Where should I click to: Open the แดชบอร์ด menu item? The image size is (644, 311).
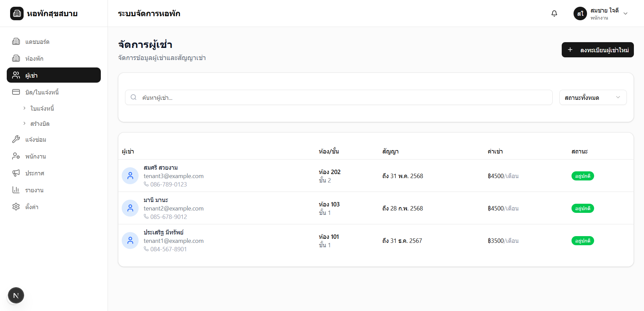(x=54, y=41)
